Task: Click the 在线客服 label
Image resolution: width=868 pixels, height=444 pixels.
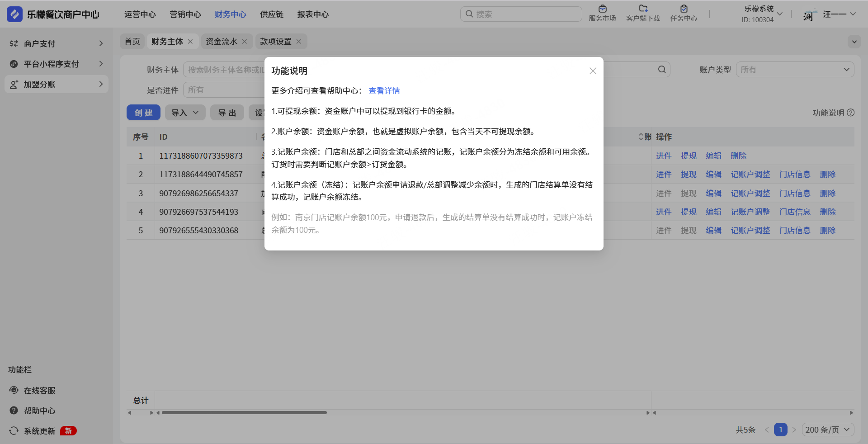Action: (x=40, y=391)
